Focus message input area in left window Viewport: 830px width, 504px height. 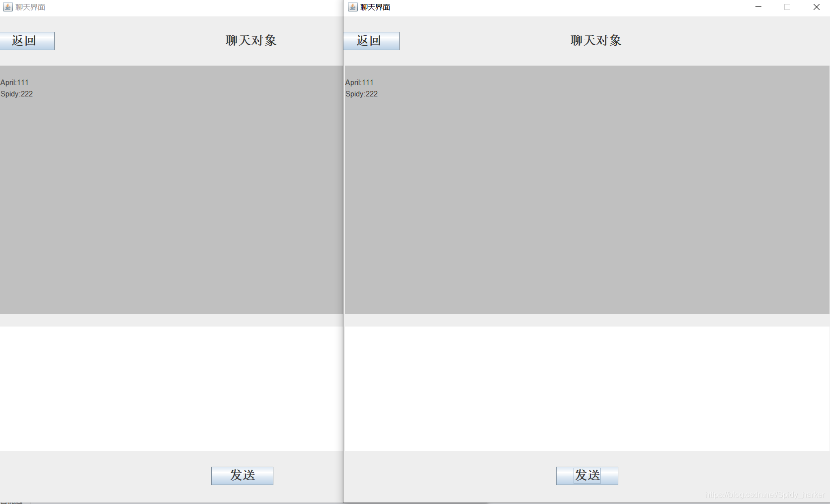[171, 389]
